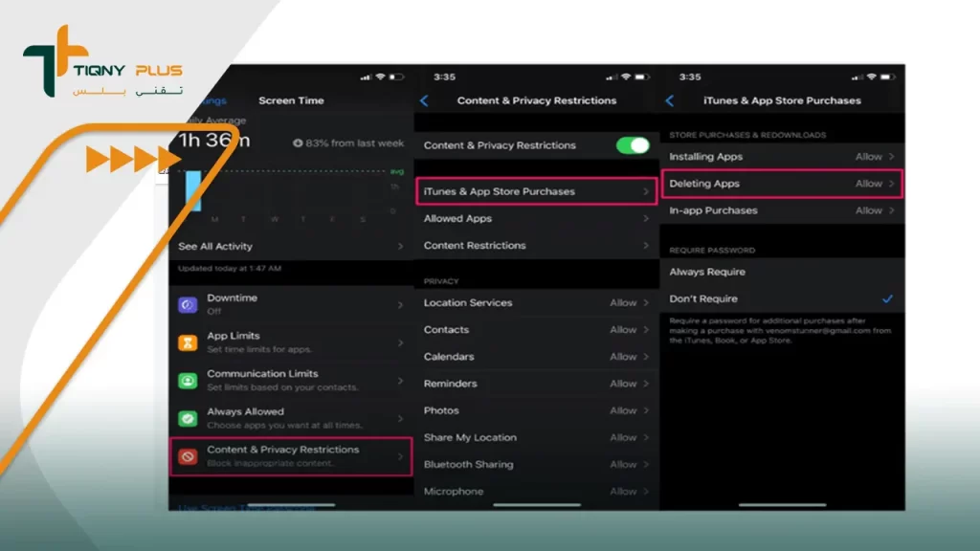This screenshot has width=980, height=551.
Task: Click the Tiqny Plus logo
Action: pyautogui.click(x=103, y=62)
